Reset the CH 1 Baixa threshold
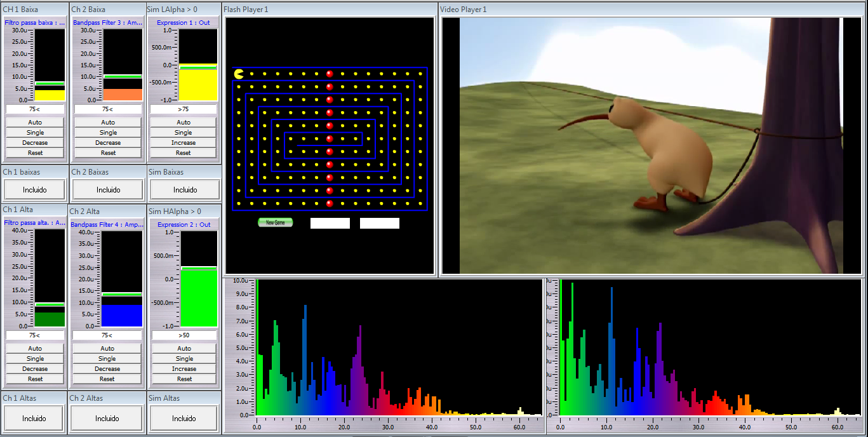868x437 pixels. pos(36,152)
